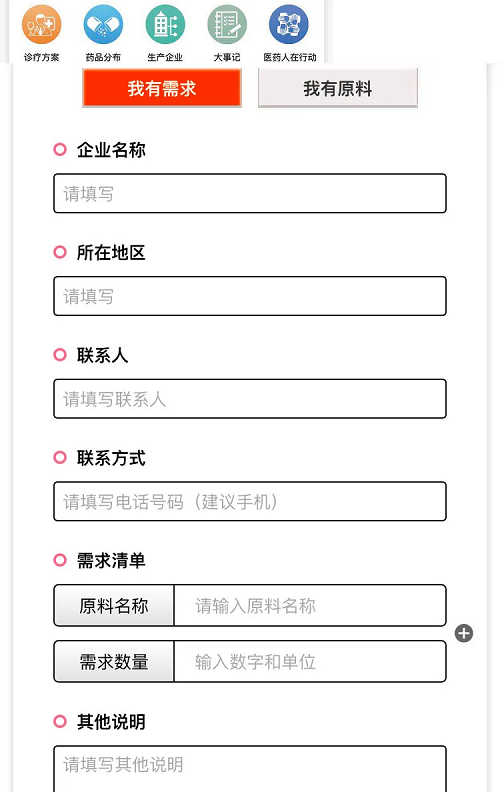Screen dimensions: 500x792
Task: Select the 原料名称 label button
Action: pos(114,605)
